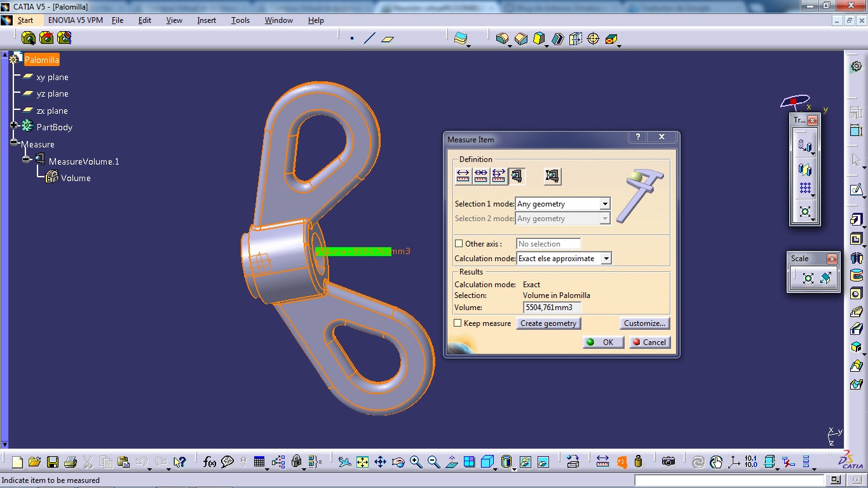
Task: Open the Undo history dropdown arrow
Action: (x=150, y=468)
